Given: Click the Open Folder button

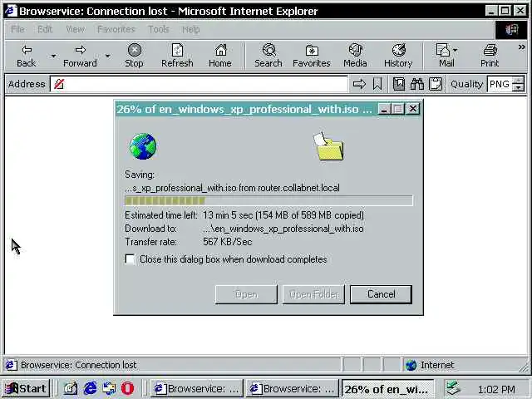Looking at the screenshot, I should (x=313, y=294).
